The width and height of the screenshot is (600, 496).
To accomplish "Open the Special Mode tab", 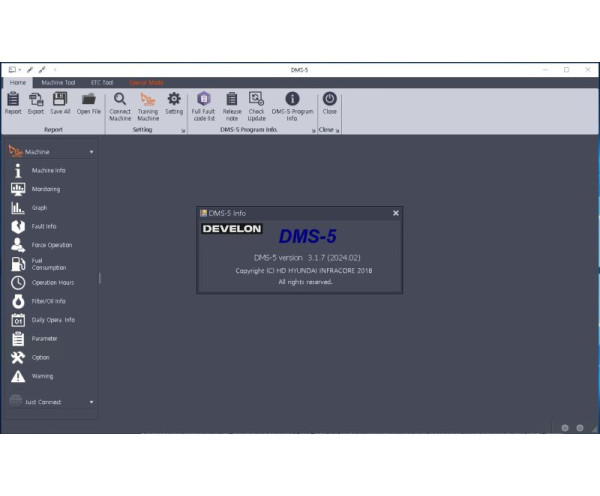I will pyautogui.click(x=145, y=82).
